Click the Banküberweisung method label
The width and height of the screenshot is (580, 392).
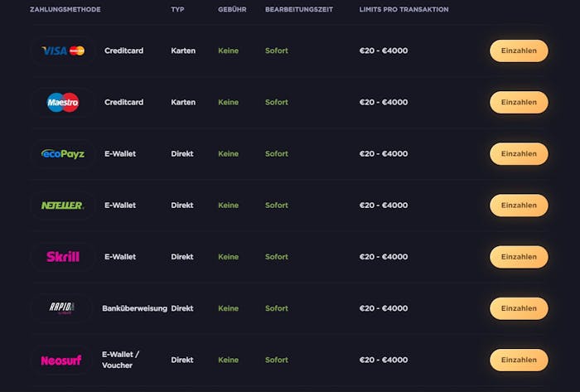coord(134,308)
